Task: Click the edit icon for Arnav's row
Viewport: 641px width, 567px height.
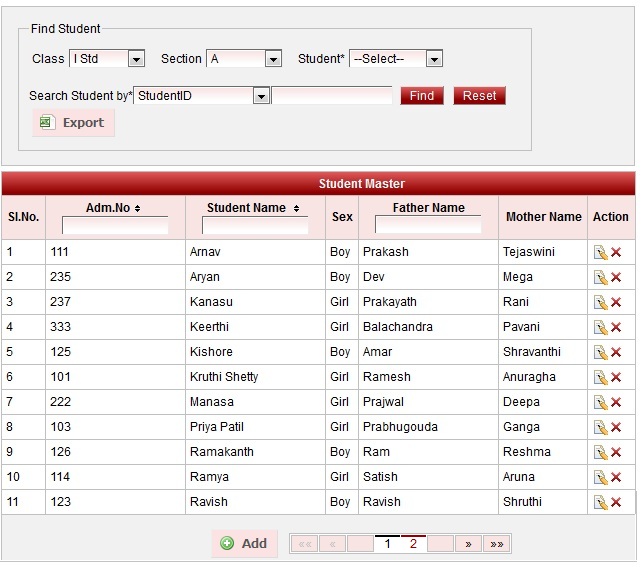Action: 600,252
